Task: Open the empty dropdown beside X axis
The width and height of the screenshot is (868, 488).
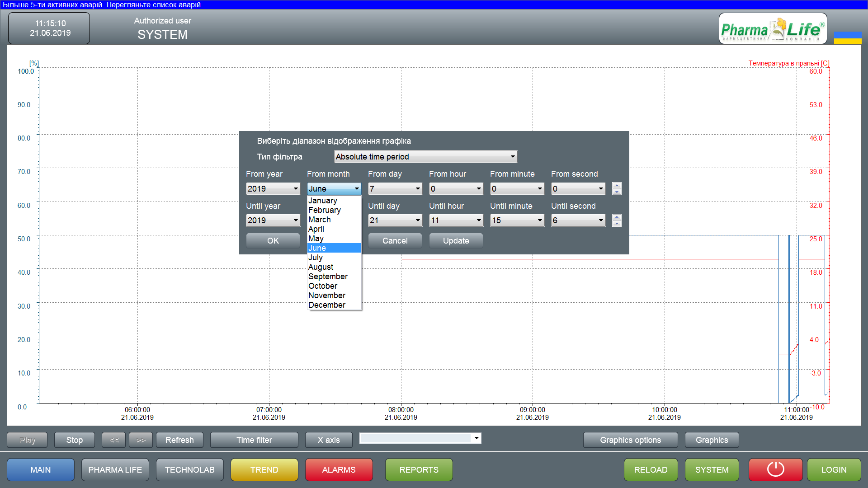Action: tap(420, 438)
